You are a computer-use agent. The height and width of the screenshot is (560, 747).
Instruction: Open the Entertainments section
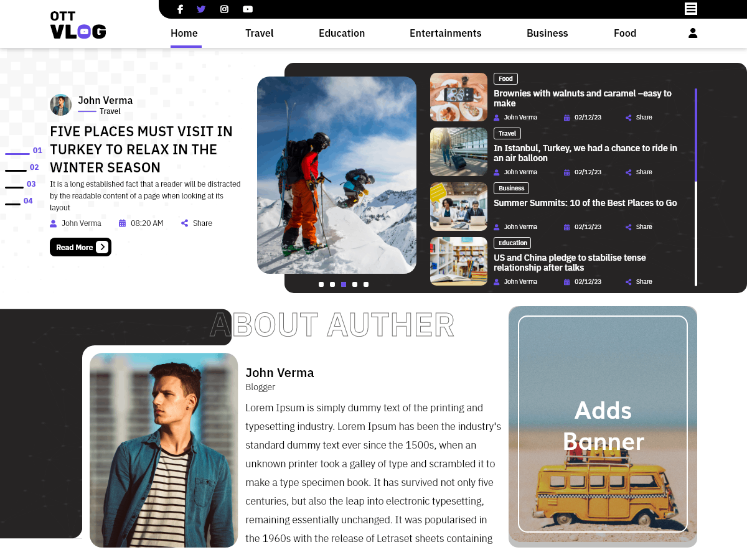pyautogui.click(x=445, y=33)
